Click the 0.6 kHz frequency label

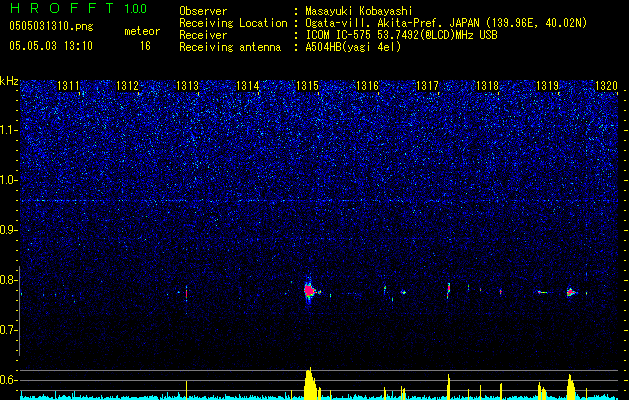point(9,380)
